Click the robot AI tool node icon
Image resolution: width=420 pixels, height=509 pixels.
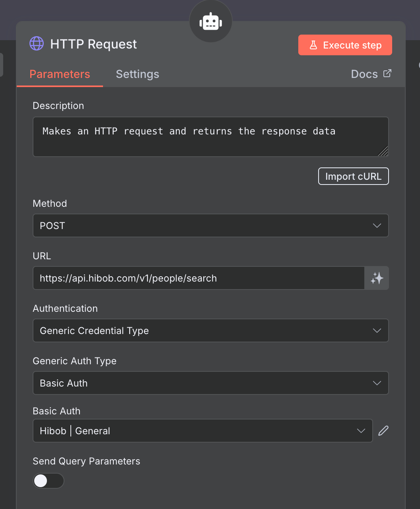210,21
